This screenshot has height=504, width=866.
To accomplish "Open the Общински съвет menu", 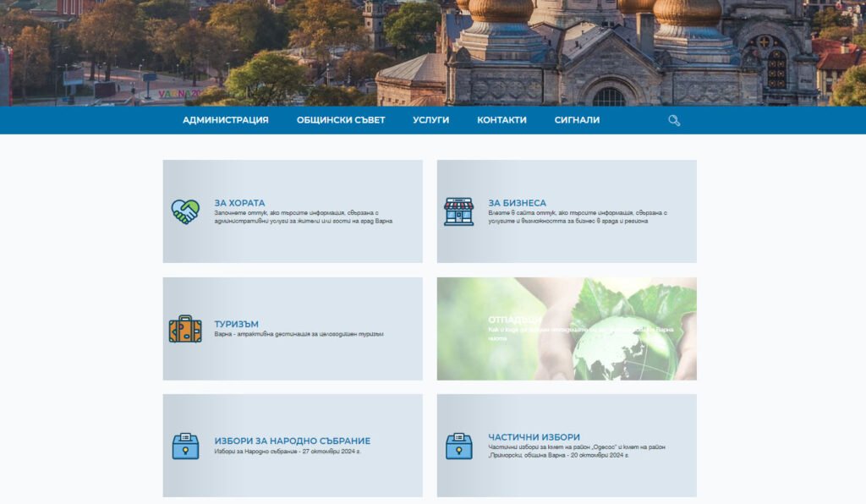I will coord(341,120).
